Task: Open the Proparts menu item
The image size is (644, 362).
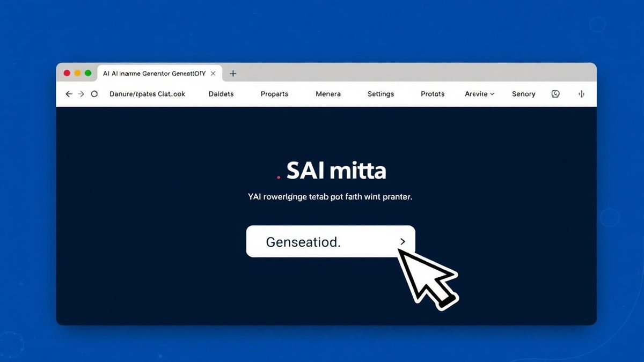Action: click(x=274, y=94)
